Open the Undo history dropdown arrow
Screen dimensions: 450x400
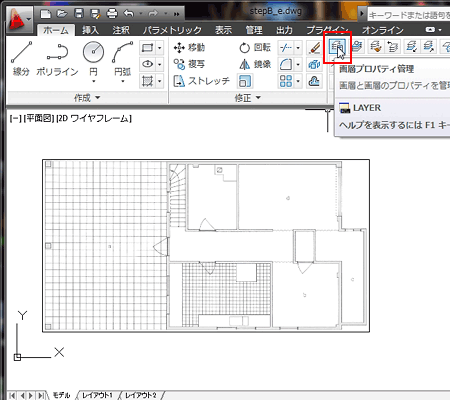pyautogui.click(x=141, y=14)
